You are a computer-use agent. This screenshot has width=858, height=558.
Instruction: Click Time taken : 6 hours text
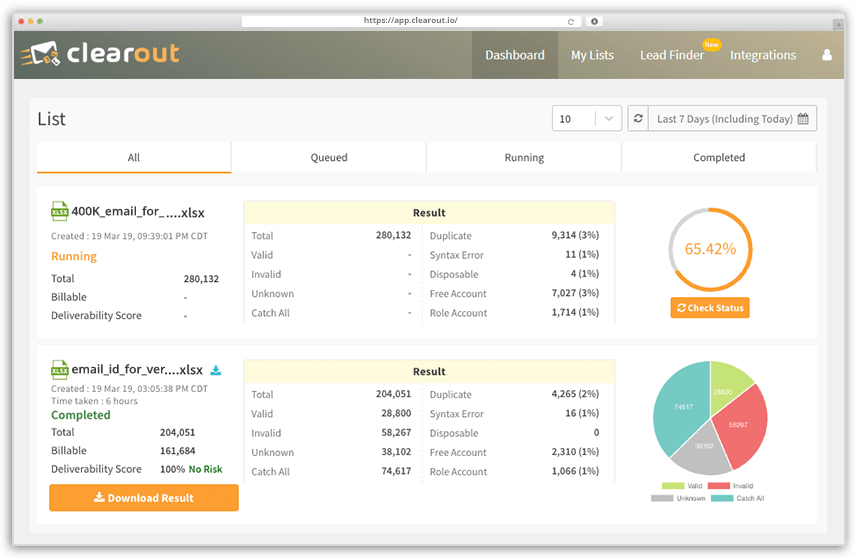[x=94, y=401]
